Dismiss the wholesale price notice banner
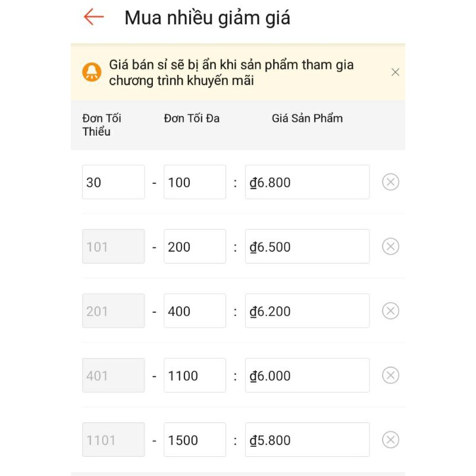The image size is (476, 476). [x=395, y=72]
